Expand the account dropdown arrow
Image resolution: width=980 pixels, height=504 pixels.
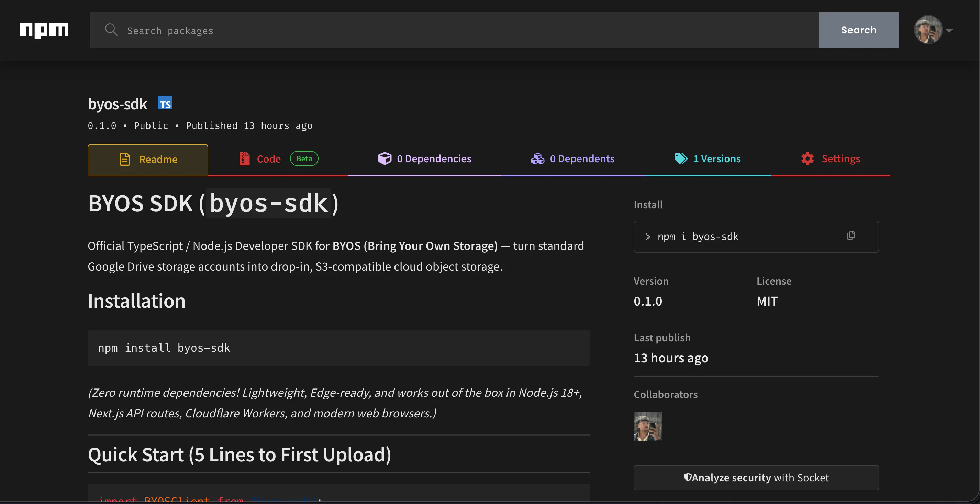(949, 31)
